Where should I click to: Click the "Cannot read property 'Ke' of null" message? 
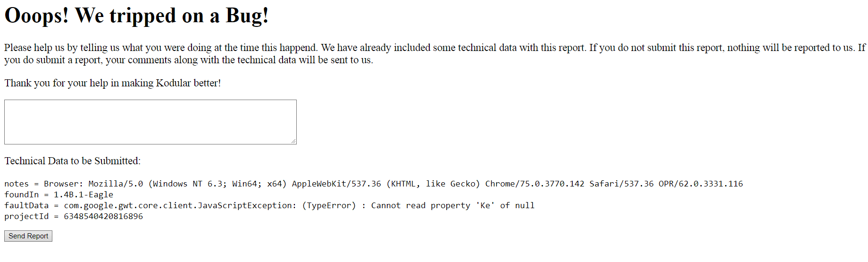point(452,205)
